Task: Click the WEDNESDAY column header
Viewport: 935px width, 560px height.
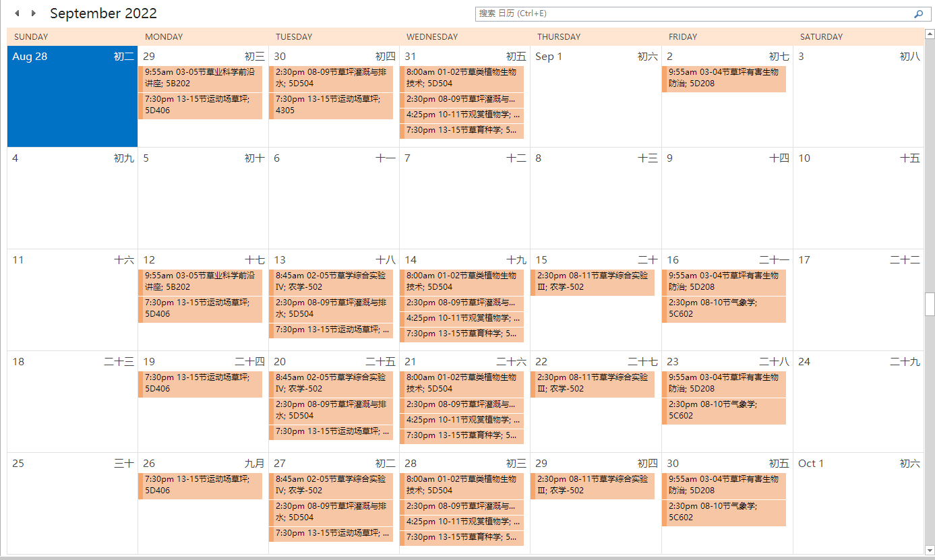Action: tap(432, 37)
